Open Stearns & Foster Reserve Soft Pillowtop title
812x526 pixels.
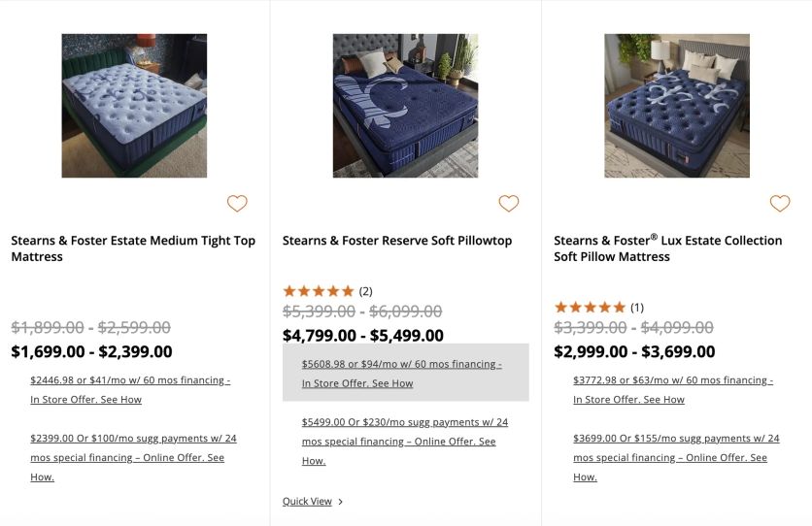pyautogui.click(x=396, y=241)
